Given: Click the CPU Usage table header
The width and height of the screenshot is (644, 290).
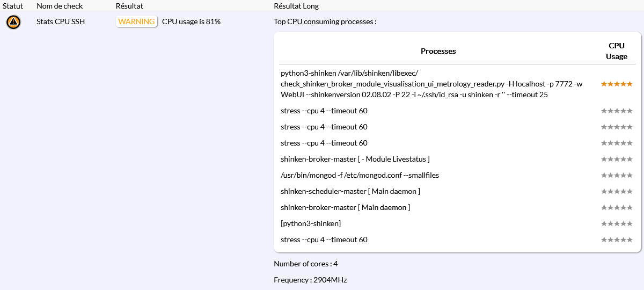Looking at the screenshot, I should [617, 51].
